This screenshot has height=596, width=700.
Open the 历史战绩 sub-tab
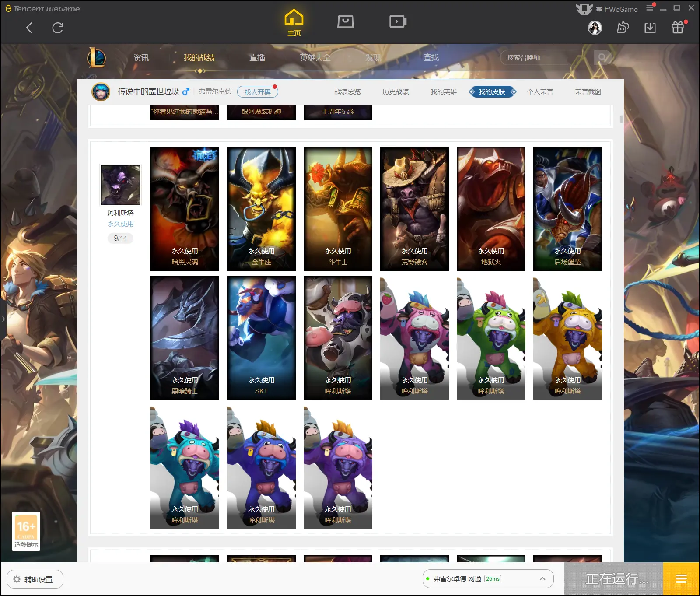click(x=395, y=92)
